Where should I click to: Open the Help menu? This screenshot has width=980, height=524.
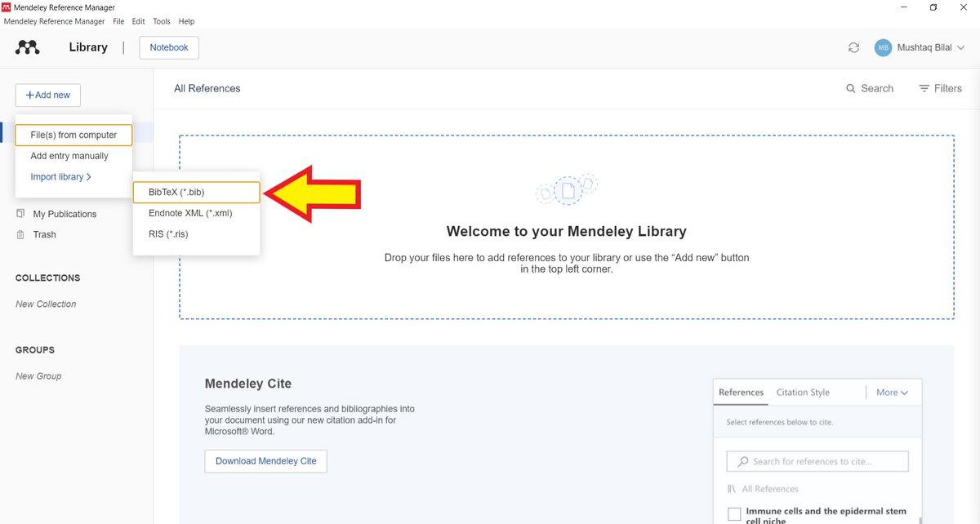pyautogui.click(x=186, y=21)
